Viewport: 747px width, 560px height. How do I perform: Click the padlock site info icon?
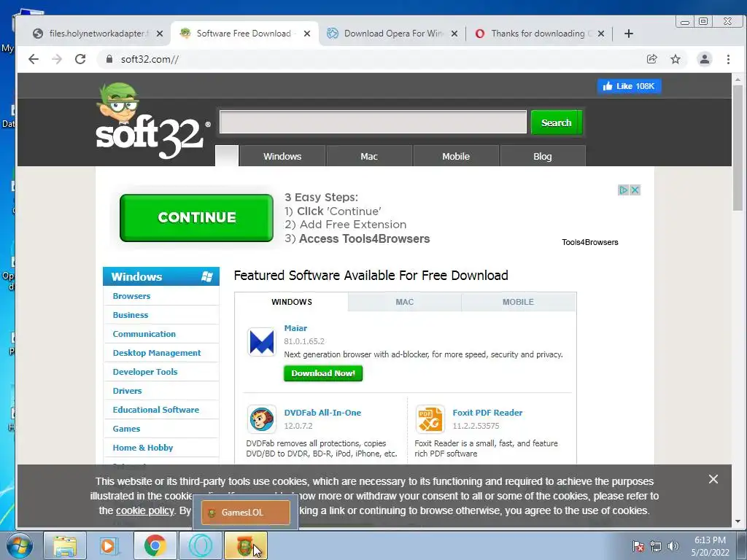[x=109, y=59]
